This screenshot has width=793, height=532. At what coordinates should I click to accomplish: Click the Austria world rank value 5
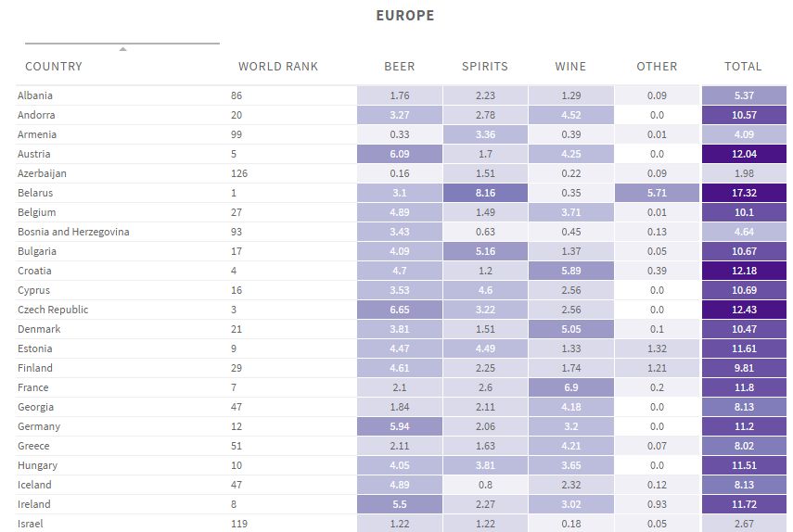pos(234,155)
